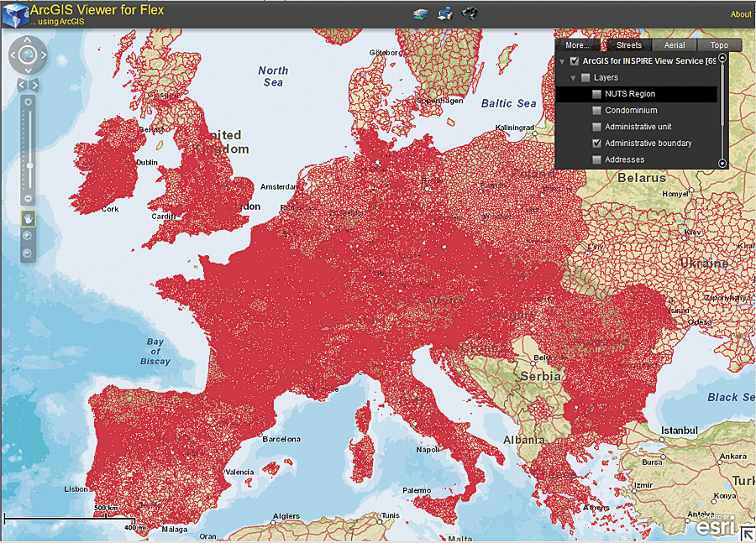Click layer list scroll down arrow
756x543 pixels.
[x=722, y=164]
